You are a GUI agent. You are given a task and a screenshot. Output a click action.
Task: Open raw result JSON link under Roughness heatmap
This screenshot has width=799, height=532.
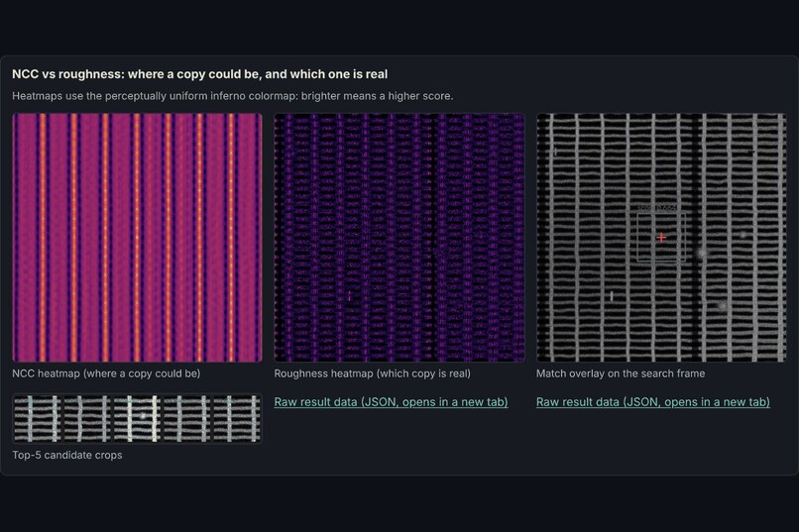coord(391,402)
